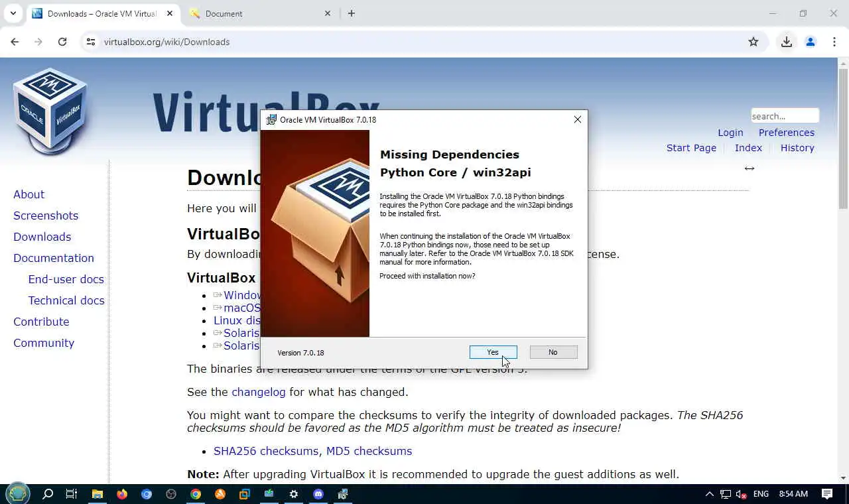Click Yes to proceed with installation
This screenshot has height=504, width=849.
pyautogui.click(x=493, y=352)
